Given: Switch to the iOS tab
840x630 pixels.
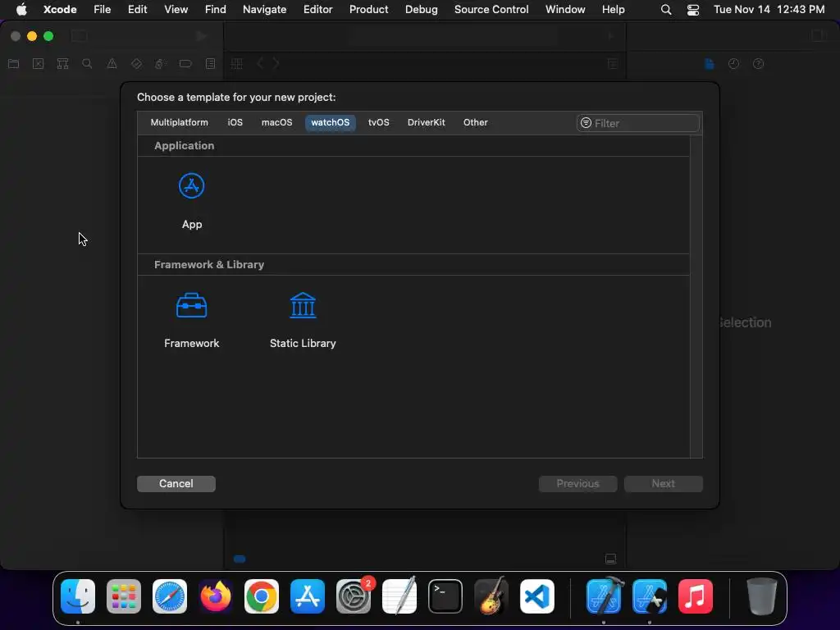Looking at the screenshot, I should [235, 122].
